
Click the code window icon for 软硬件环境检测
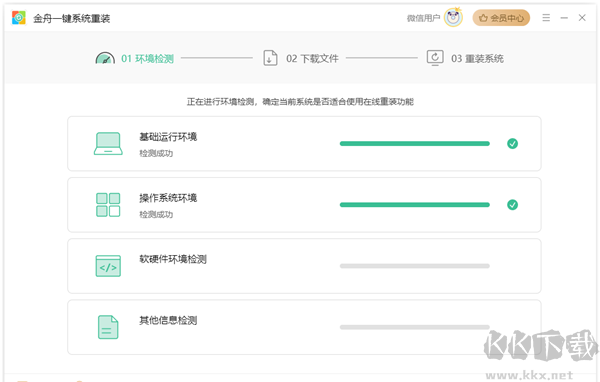(x=108, y=266)
